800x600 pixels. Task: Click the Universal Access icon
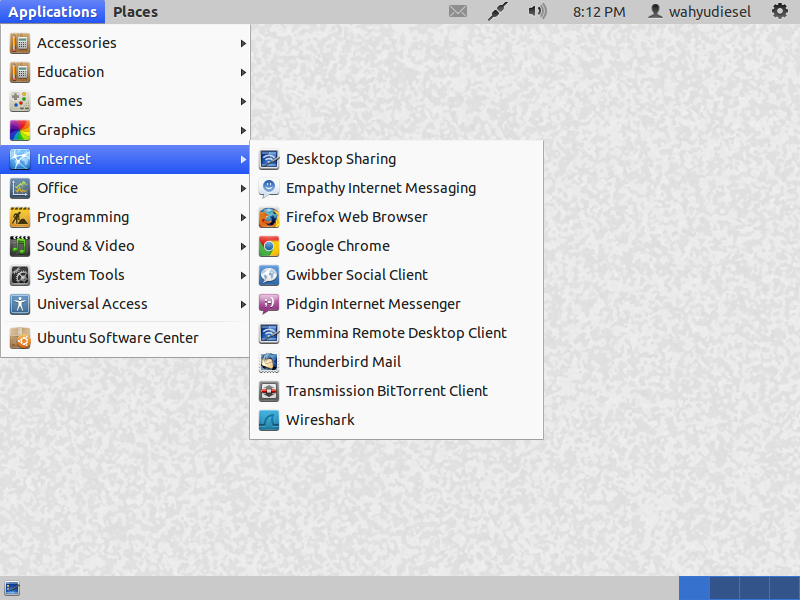pos(20,305)
